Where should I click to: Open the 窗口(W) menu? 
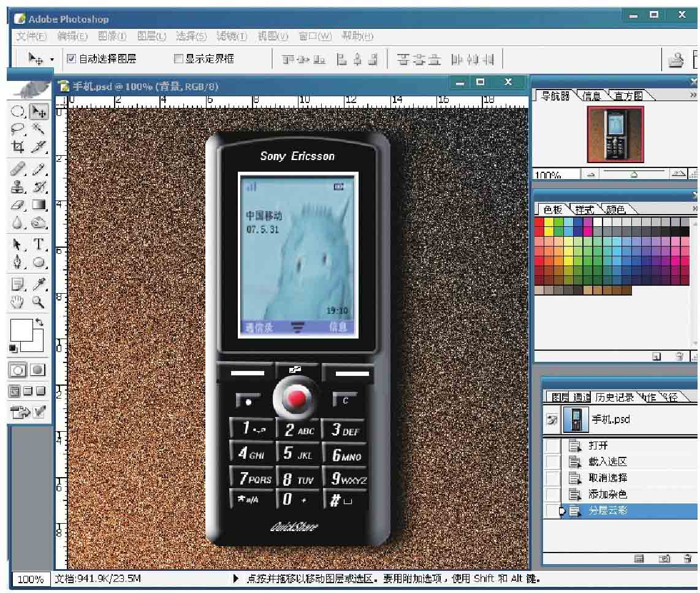click(x=315, y=36)
